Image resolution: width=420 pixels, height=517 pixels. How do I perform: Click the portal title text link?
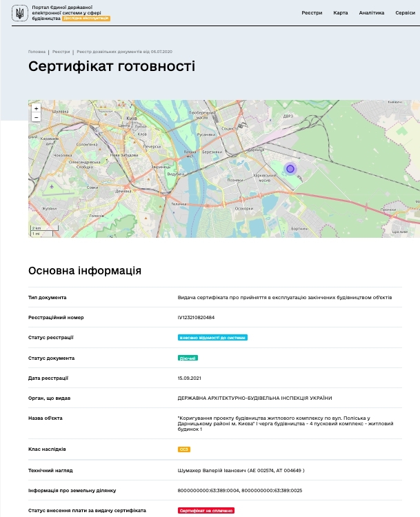pyautogui.click(x=66, y=13)
